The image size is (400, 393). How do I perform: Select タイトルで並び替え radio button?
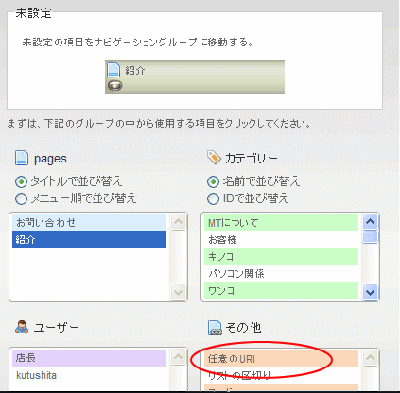pyautogui.click(x=21, y=182)
